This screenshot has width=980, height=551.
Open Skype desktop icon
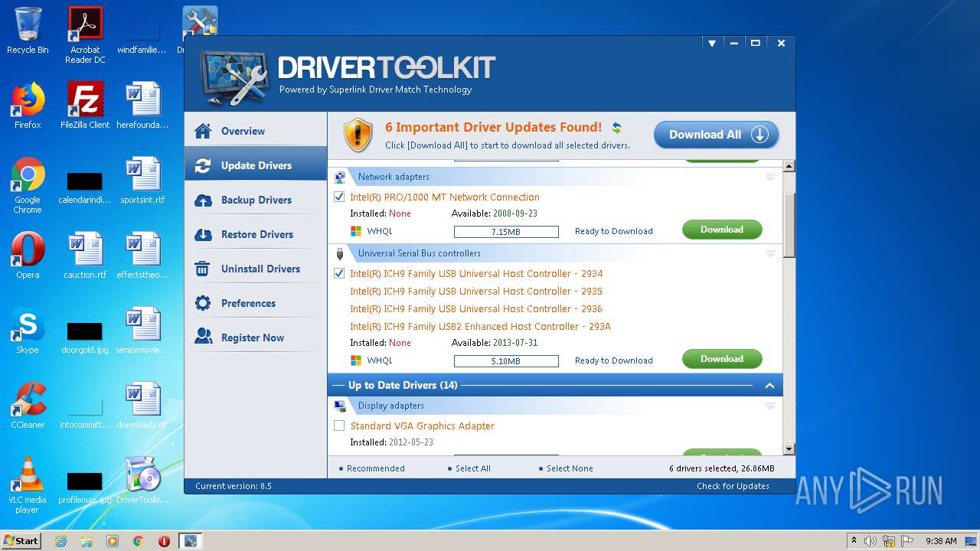(x=28, y=331)
